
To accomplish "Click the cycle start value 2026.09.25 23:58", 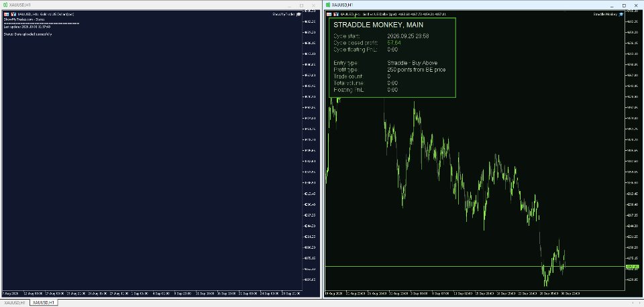I will (x=408, y=36).
